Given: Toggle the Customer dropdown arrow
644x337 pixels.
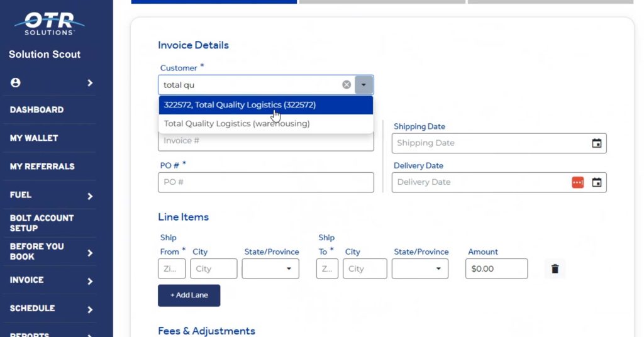Looking at the screenshot, I should point(364,85).
